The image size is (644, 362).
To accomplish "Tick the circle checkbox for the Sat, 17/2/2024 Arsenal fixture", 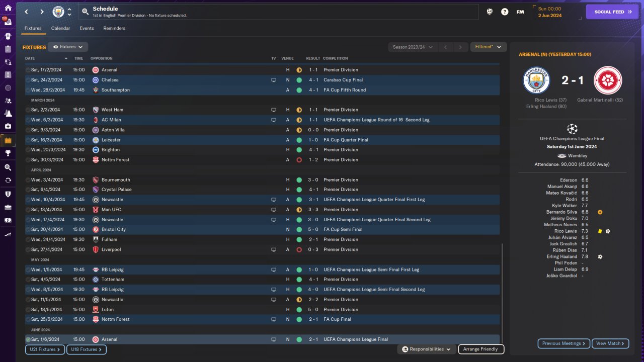I will pos(28,70).
